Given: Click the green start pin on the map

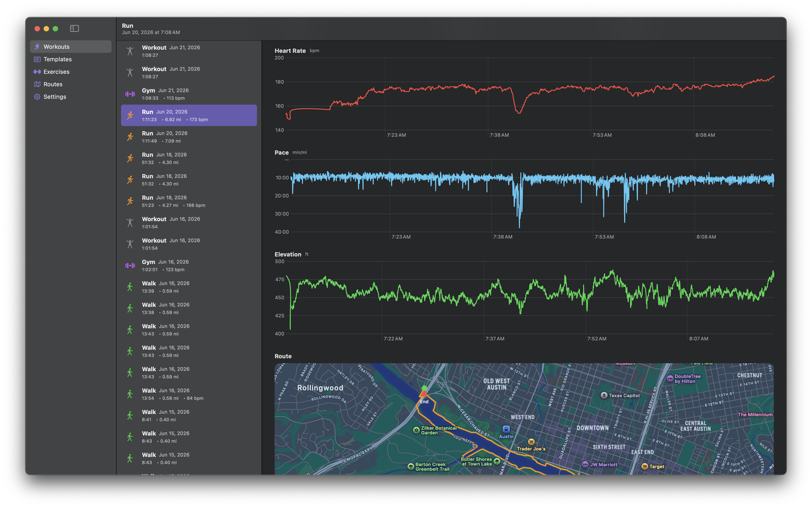Looking at the screenshot, I should tap(424, 389).
